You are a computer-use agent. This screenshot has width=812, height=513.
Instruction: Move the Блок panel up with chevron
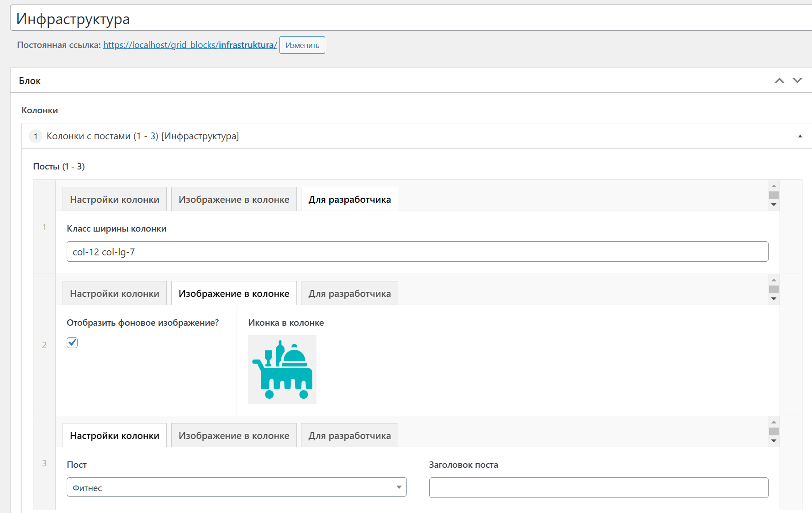[x=779, y=81]
